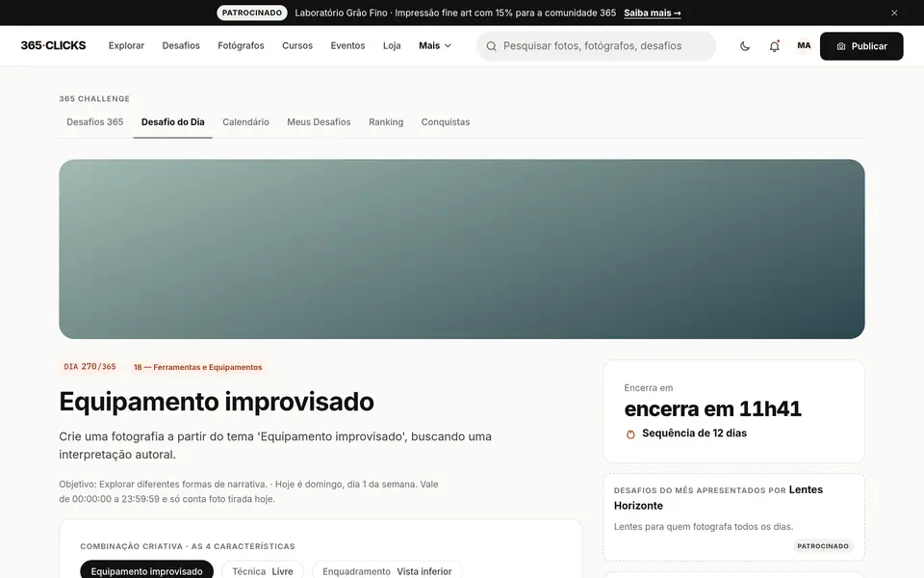The width and height of the screenshot is (924, 578).
Task: Select the Equipamento improvisado chip
Action: pyautogui.click(x=146, y=570)
